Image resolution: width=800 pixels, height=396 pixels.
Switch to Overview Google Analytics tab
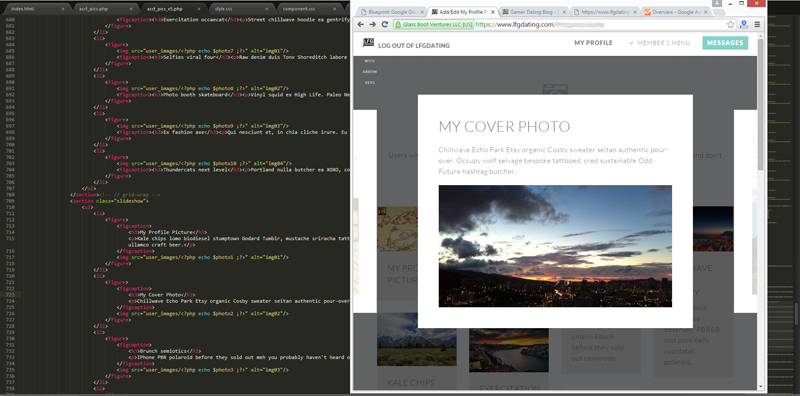[675, 11]
